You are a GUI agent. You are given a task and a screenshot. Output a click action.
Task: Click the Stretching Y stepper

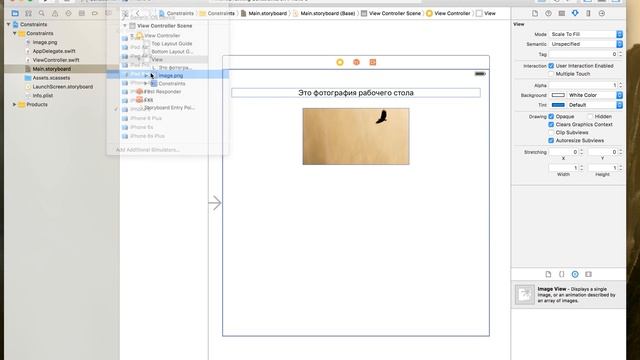620,152
